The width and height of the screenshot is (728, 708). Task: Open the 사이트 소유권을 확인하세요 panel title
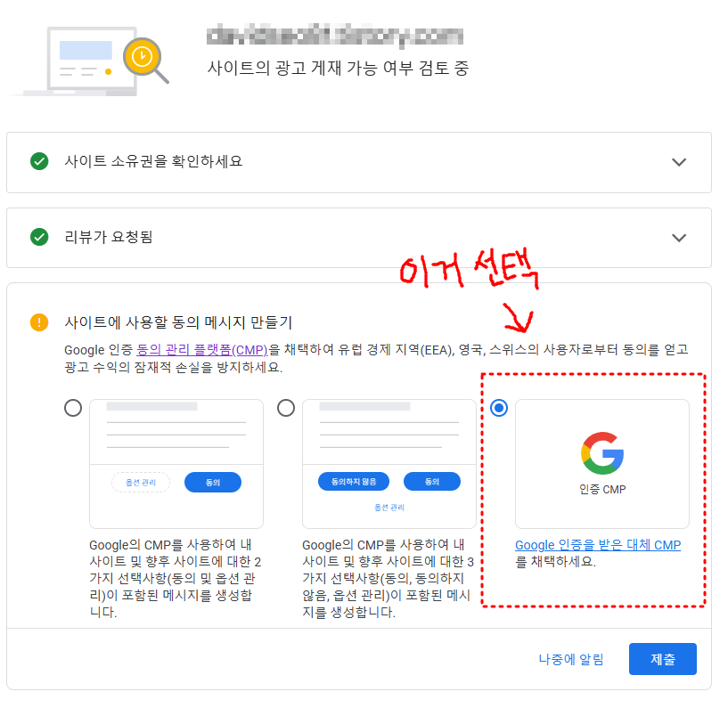(153, 161)
